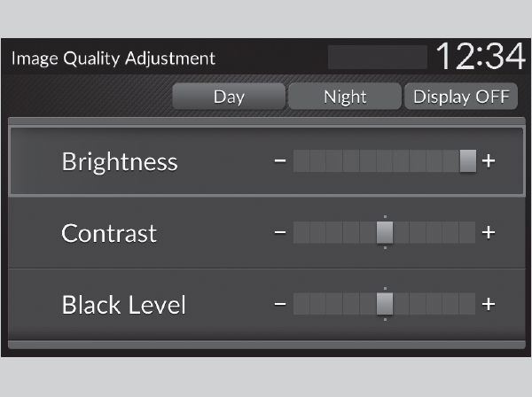Screen dimensions: 532x397
Task: Tap the Image Quality Adjustment title
Action: (113, 59)
